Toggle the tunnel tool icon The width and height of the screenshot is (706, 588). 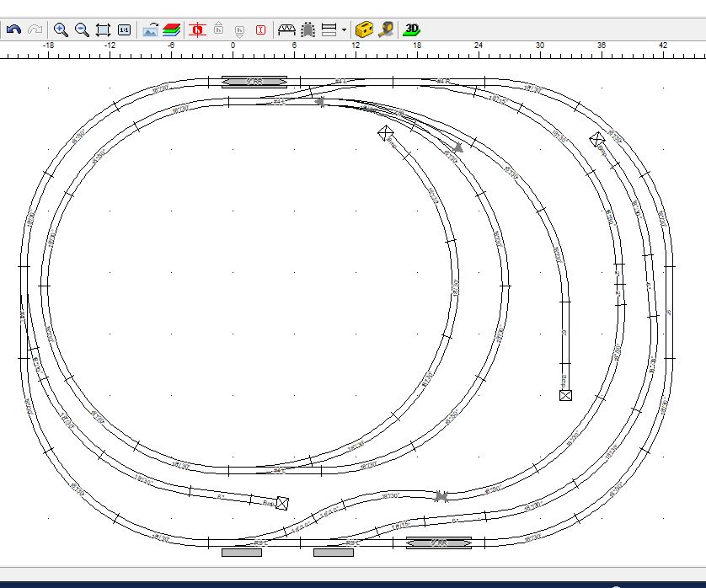click(x=308, y=29)
